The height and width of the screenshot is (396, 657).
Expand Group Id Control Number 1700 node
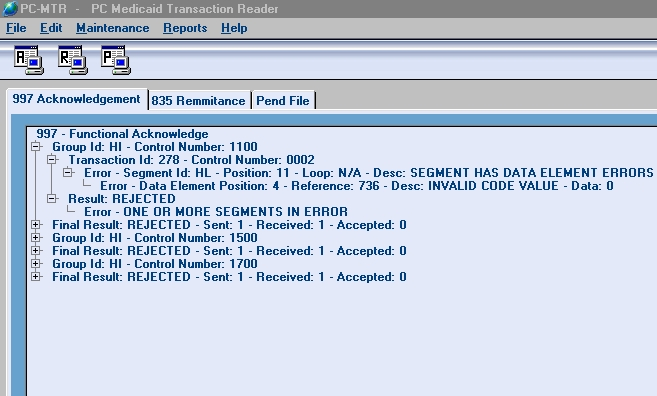click(36, 264)
